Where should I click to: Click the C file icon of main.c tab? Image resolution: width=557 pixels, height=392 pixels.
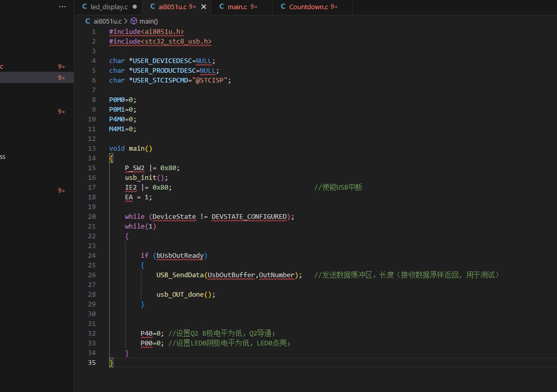click(x=222, y=7)
